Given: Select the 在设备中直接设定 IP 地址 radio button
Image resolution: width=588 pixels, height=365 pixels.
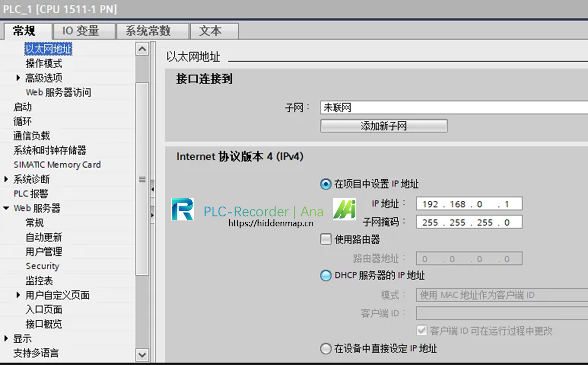Looking at the screenshot, I should pos(325,348).
